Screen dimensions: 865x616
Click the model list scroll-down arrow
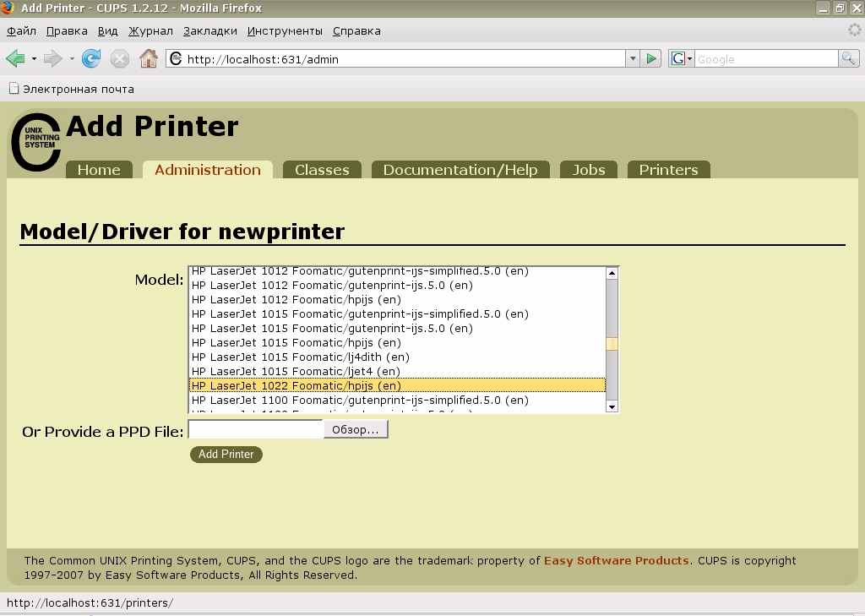coord(612,406)
